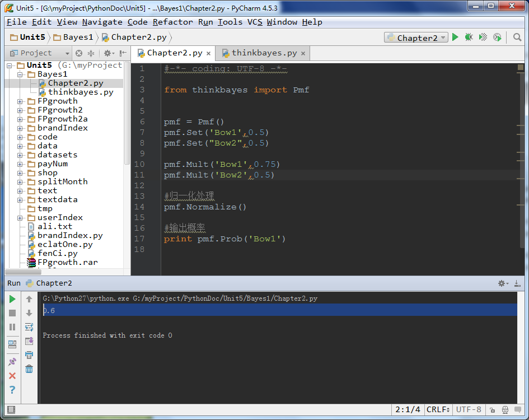The height and width of the screenshot is (420, 529).
Task: Open Project panel gear settings
Action: click(109, 53)
